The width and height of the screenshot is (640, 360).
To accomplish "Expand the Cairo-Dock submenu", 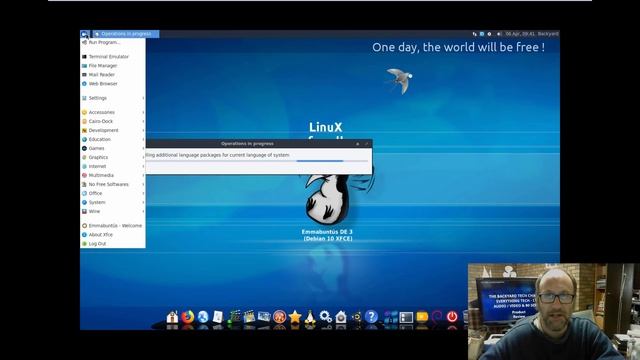I will [113, 121].
